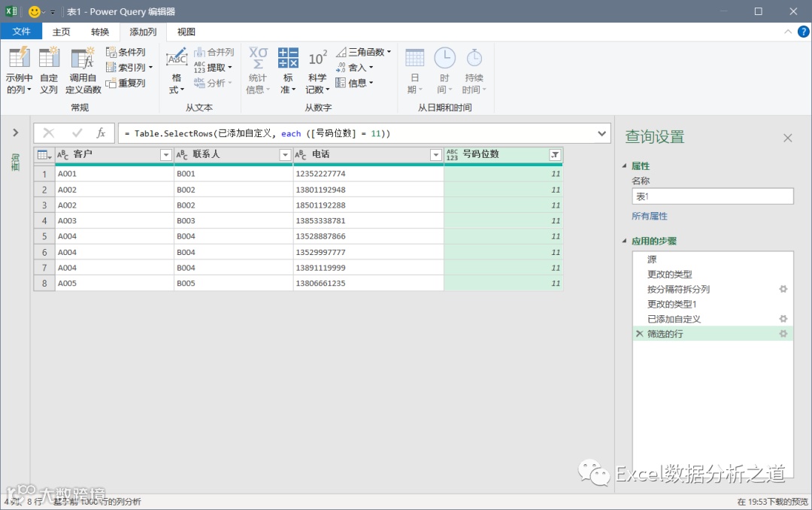This screenshot has height=510, width=812.
Task: Cancel formula edit with X icon
Action: click(49, 133)
